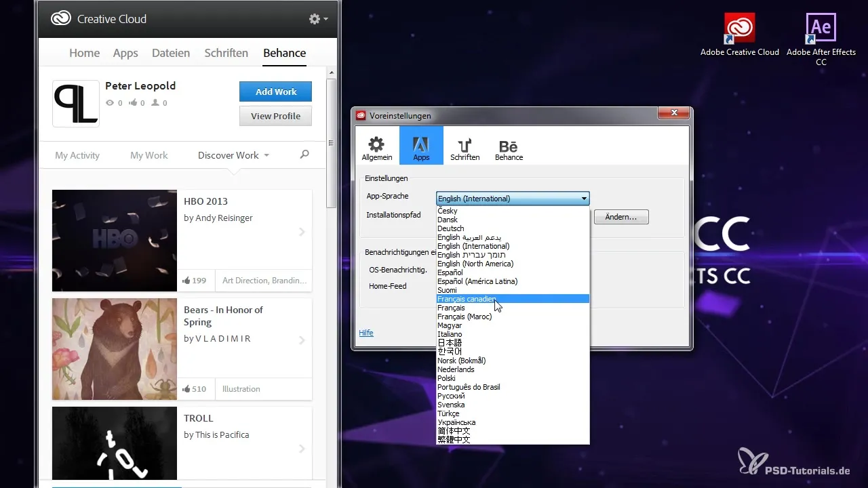This screenshot has height=488, width=868.
Task: Click the Voreinstellungen title bar icon
Action: pyautogui.click(x=361, y=115)
